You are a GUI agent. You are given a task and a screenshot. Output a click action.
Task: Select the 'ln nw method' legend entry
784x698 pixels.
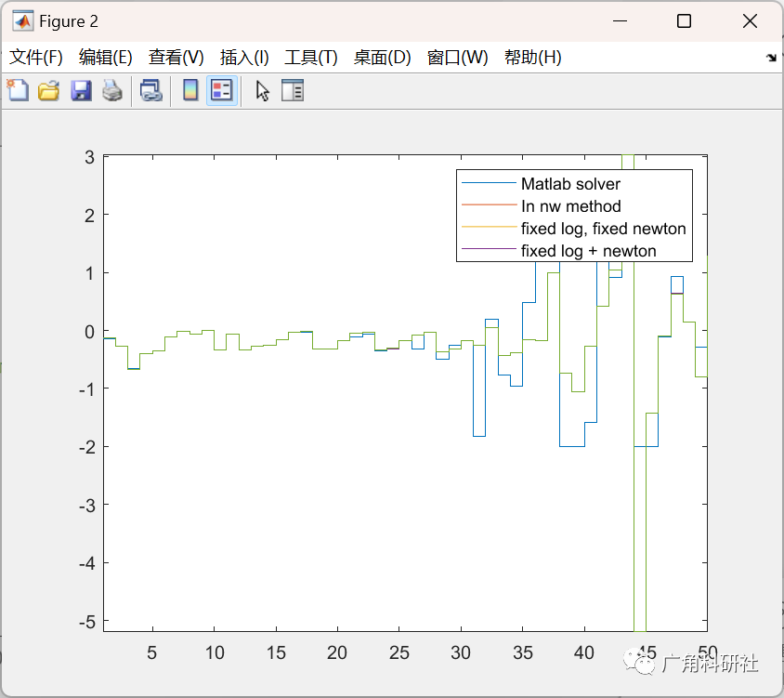pos(571,206)
